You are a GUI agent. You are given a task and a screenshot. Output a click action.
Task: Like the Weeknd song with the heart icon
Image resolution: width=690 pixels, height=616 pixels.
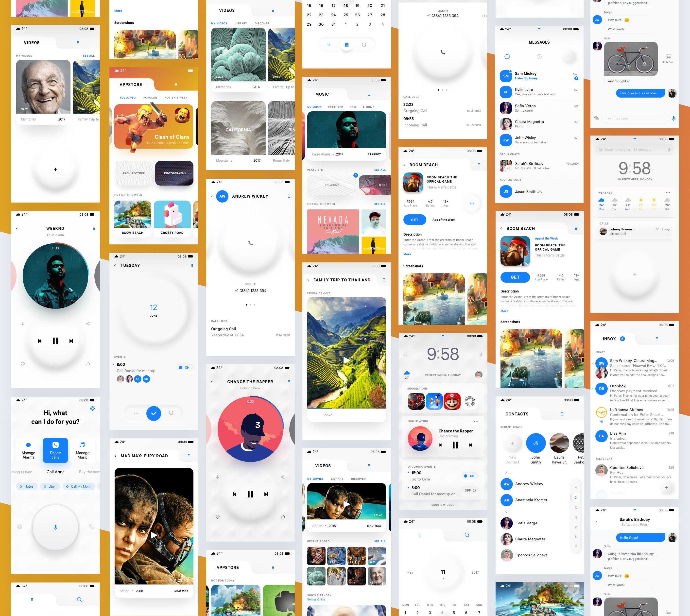tap(23, 364)
